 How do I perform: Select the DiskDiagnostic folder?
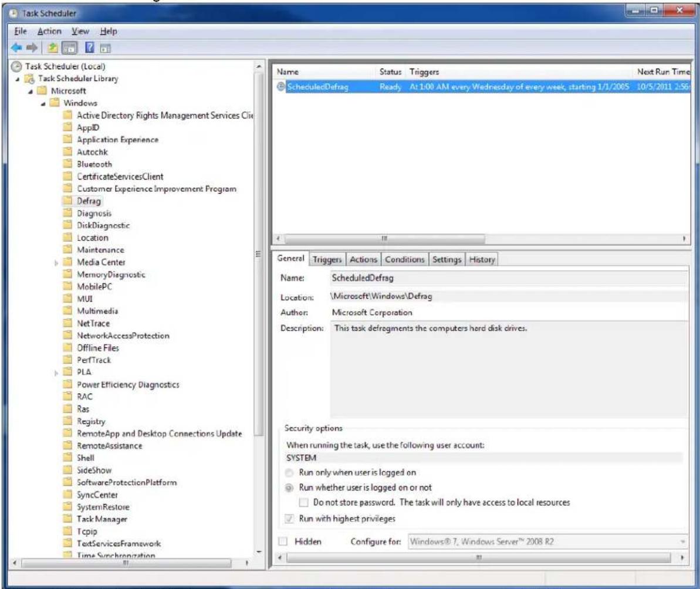pos(103,225)
